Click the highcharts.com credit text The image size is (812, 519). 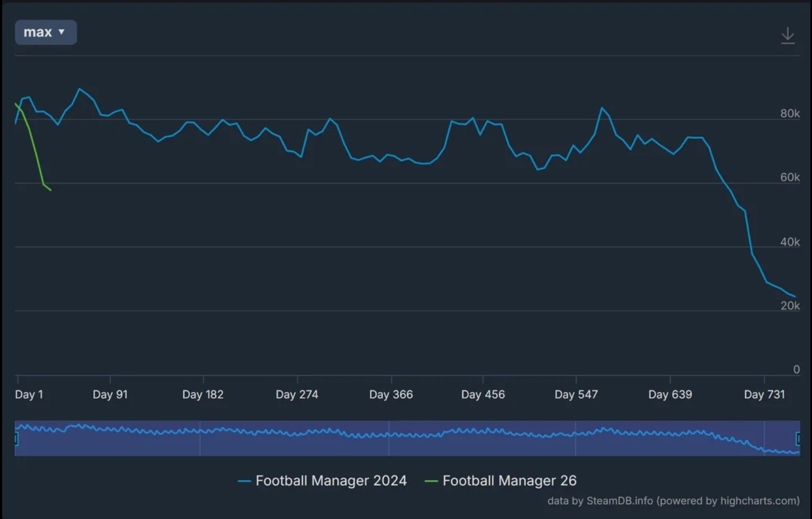tap(758, 501)
